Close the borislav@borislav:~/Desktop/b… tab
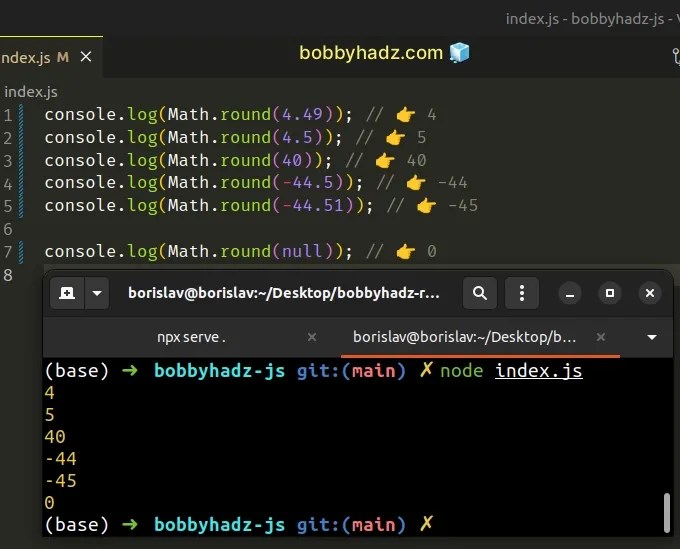The height and width of the screenshot is (549, 680). click(601, 337)
